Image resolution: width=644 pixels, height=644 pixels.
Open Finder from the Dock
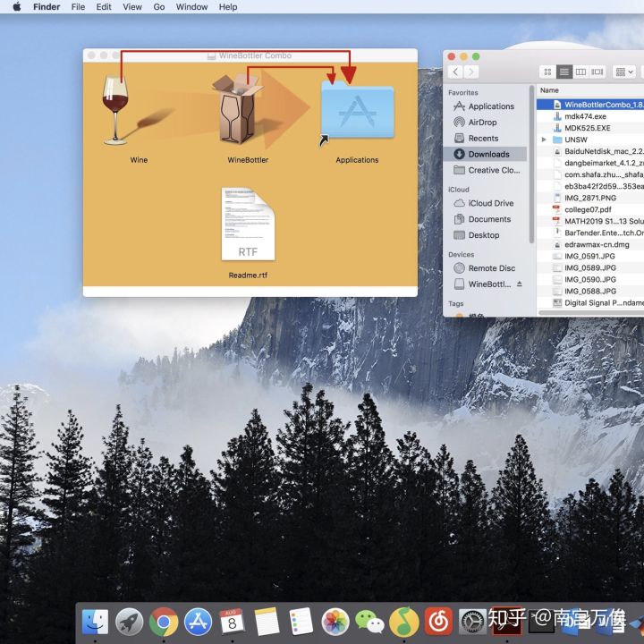95,622
